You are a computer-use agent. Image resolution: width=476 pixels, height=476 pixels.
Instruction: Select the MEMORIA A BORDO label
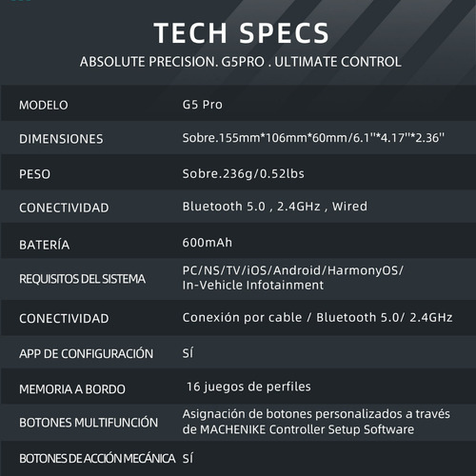coord(72,389)
